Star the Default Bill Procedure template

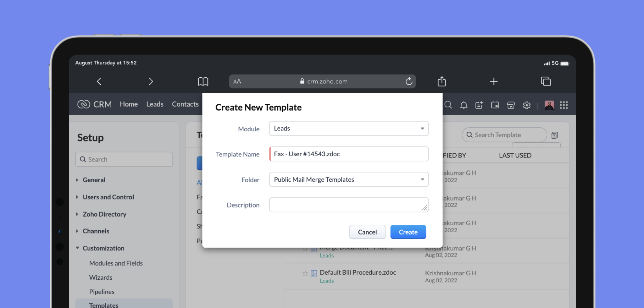[305, 273]
